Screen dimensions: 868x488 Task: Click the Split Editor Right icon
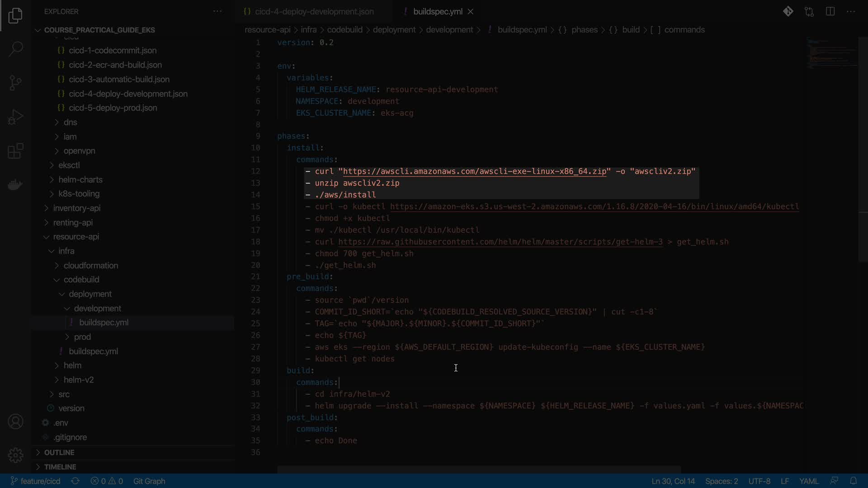(x=830, y=11)
